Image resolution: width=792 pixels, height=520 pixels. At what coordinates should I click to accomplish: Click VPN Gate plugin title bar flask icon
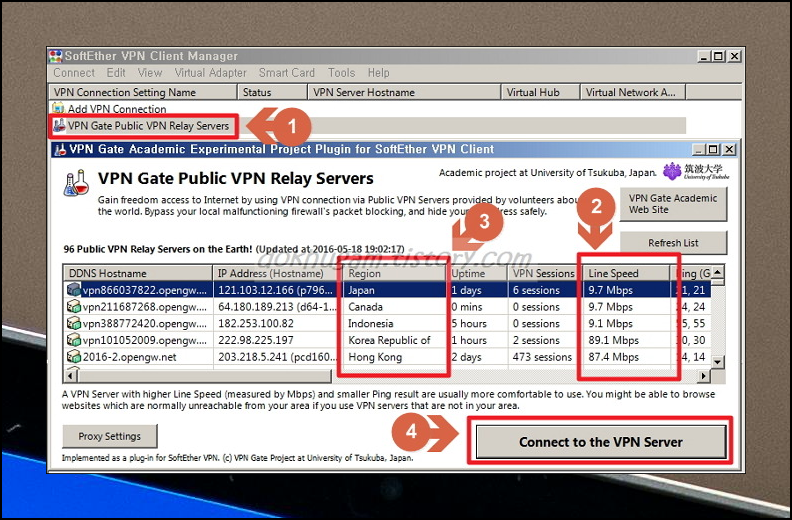click(60, 150)
